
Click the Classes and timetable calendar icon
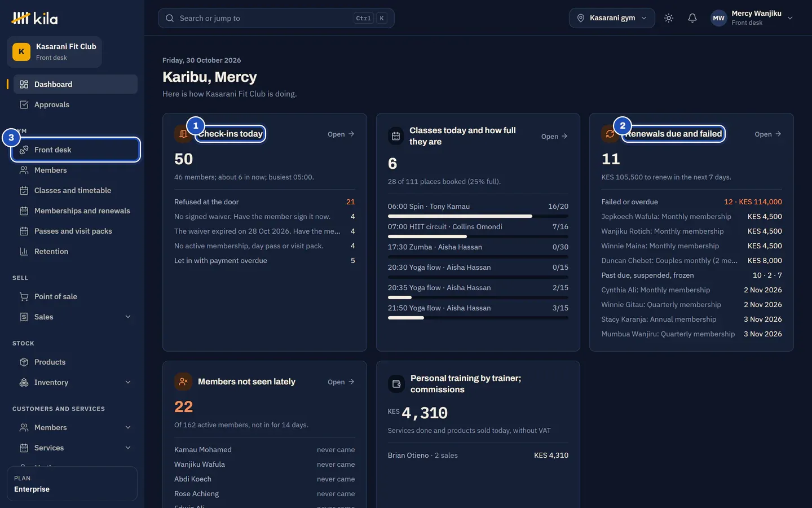(x=24, y=190)
